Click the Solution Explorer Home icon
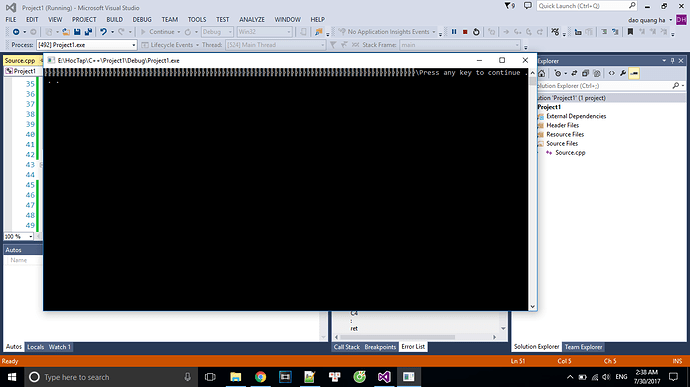 542,74
